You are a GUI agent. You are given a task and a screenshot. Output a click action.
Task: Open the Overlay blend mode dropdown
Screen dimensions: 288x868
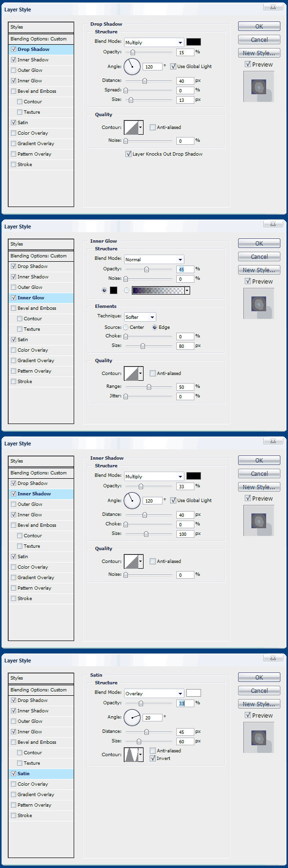154,693
